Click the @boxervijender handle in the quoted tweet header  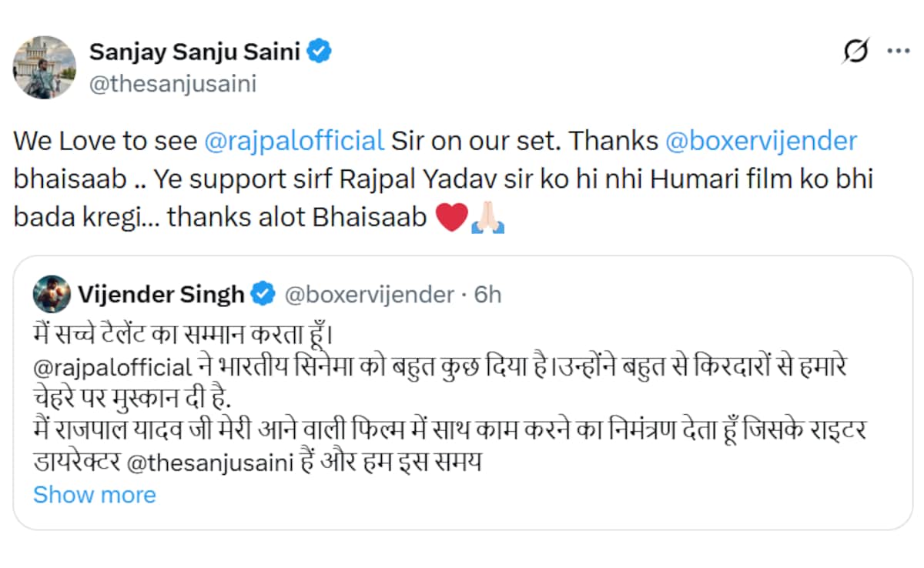click(369, 294)
